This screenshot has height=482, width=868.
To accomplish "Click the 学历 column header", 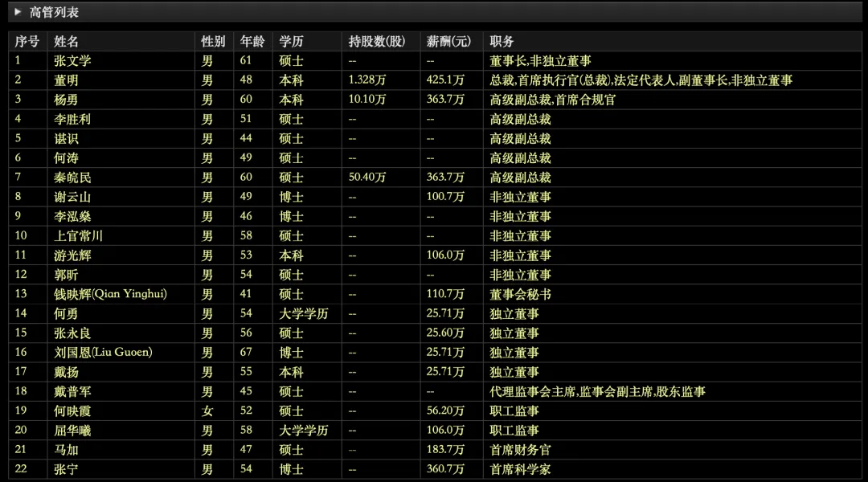I will point(291,41).
